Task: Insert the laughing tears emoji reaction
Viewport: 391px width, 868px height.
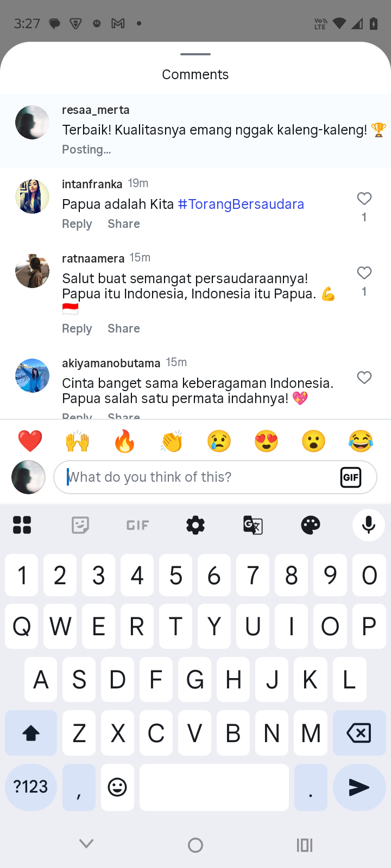Action: (x=361, y=441)
